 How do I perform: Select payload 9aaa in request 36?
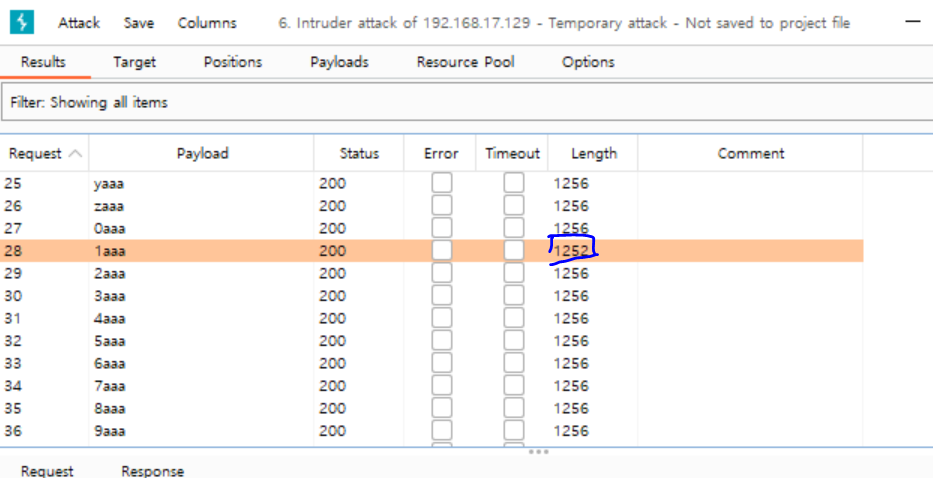109,430
